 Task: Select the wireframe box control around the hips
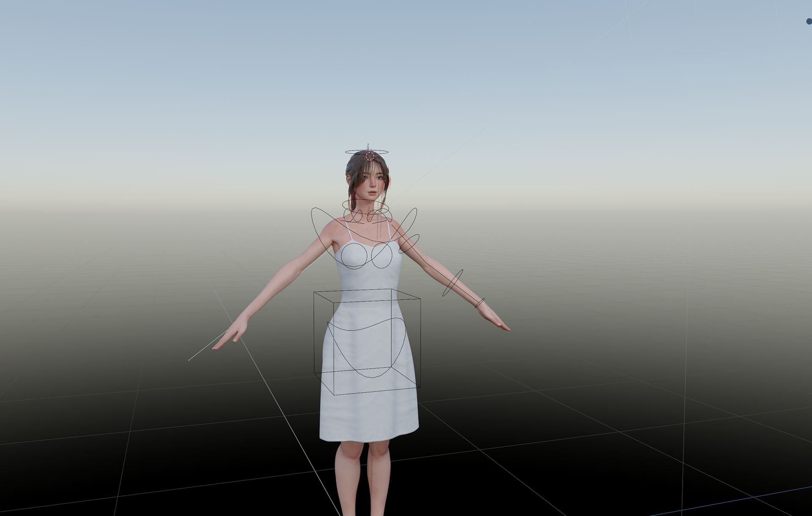367,342
